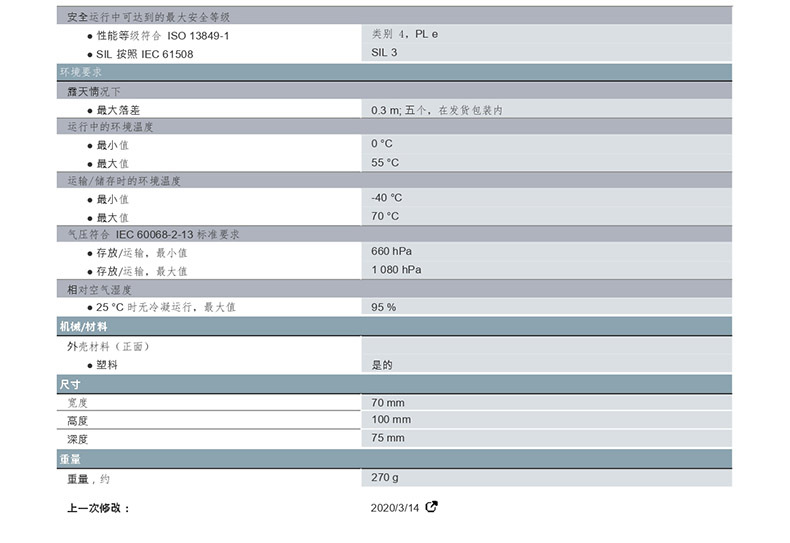790x543 pixels.
Task: Select the 机械/材料 section header
Action: click(x=88, y=327)
